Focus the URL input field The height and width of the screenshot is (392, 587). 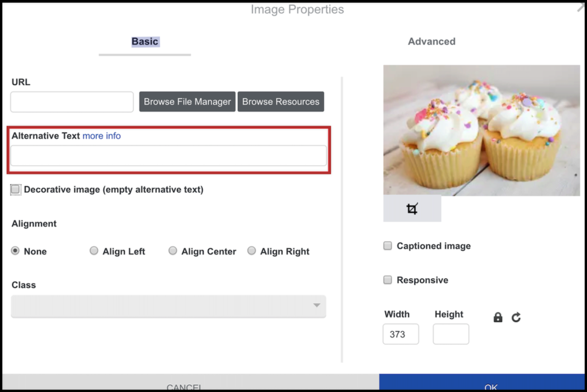tap(72, 101)
